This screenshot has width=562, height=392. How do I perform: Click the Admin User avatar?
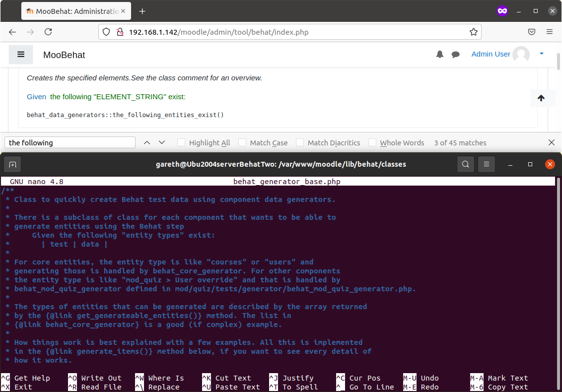tap(521, 55)
